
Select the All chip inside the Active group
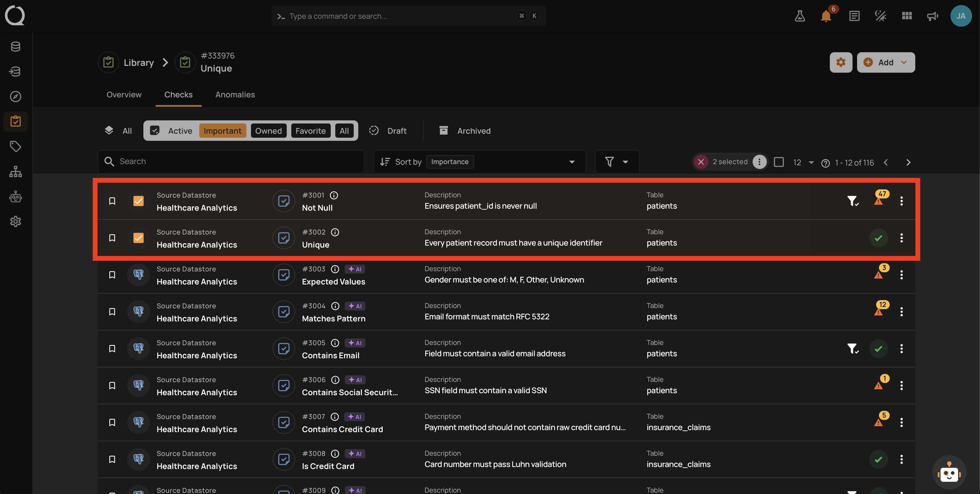pos(344,131)
